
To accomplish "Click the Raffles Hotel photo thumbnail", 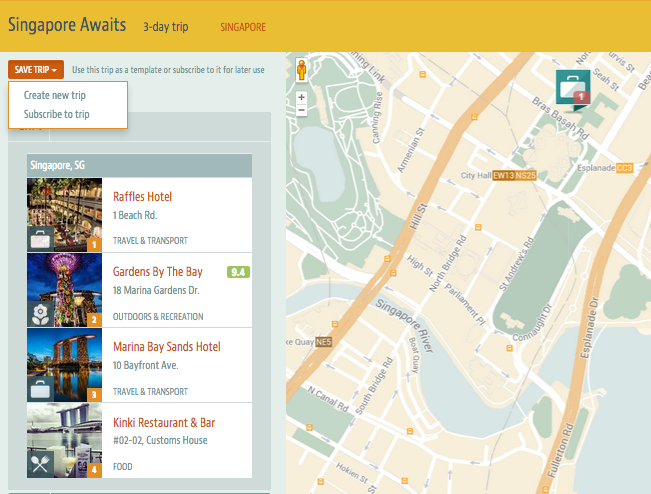I will pyautogui.click(x=64, y=215).
